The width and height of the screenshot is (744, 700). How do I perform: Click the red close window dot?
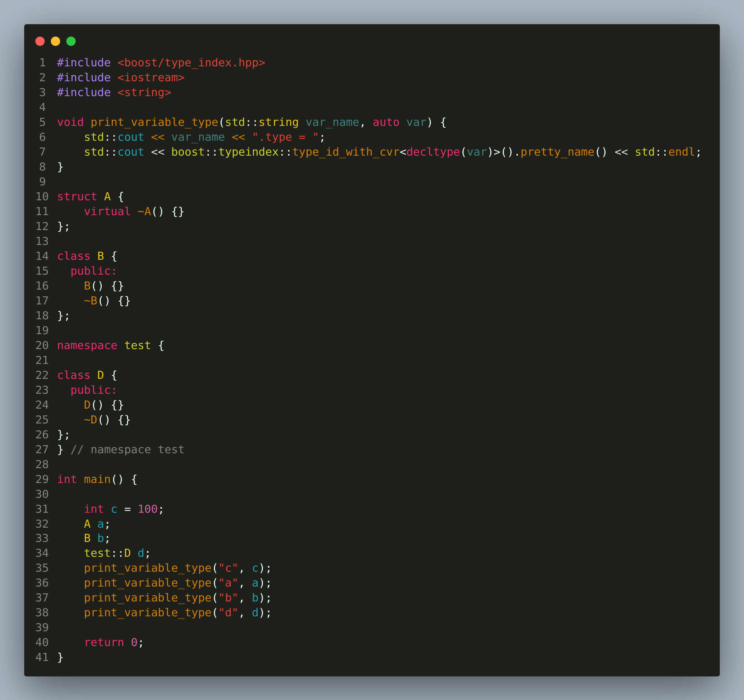click(40, 41)
